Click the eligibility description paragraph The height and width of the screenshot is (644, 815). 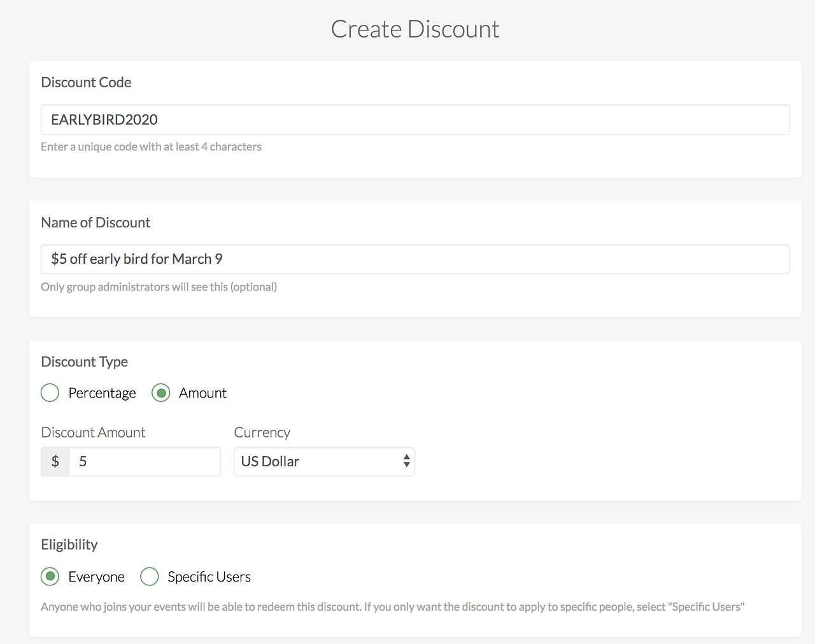(392, 607)
